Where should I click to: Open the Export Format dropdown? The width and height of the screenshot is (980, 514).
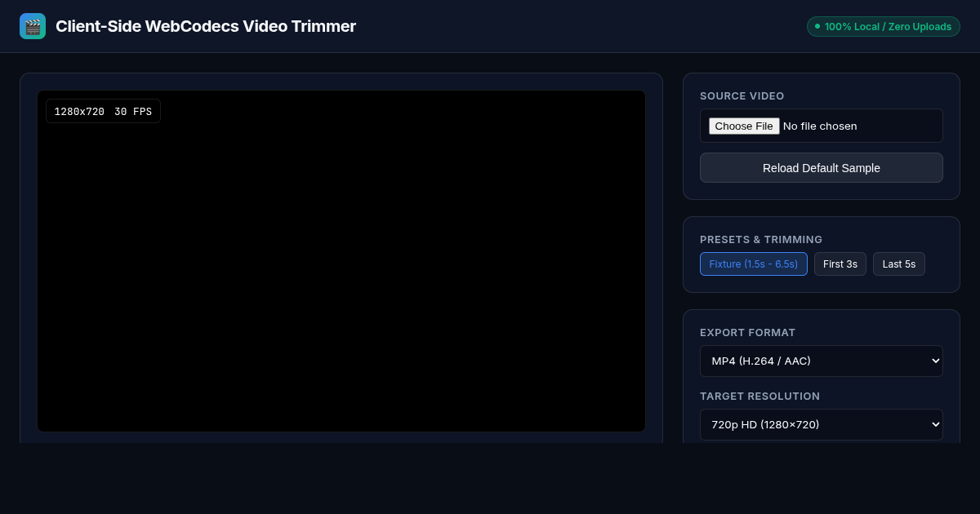pos(822,361)
